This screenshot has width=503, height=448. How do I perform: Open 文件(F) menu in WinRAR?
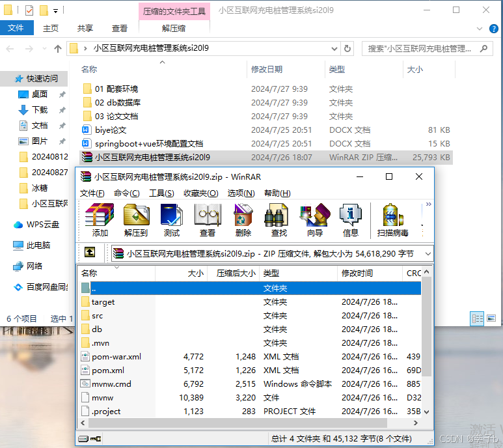[92, 193]
